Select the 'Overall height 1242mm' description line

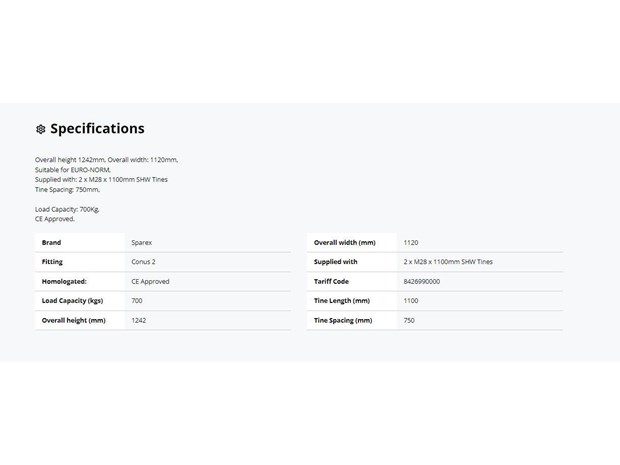[106, 160]
